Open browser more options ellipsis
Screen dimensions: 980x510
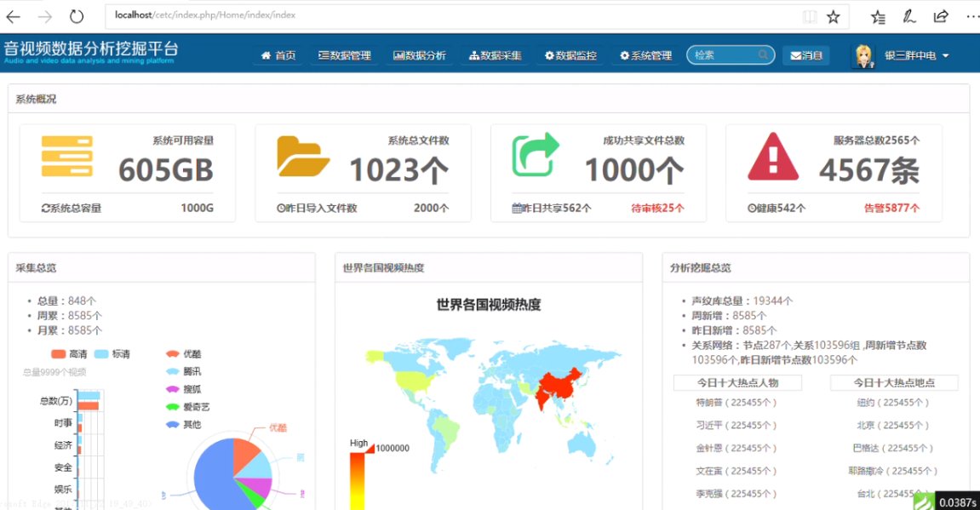[972, 16]
